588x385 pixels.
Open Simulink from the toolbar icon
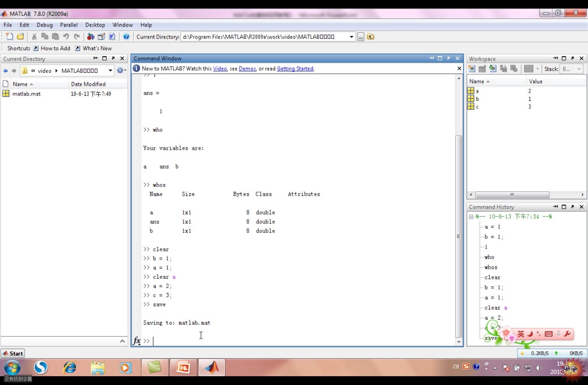pyautogui.click(x=91, y=37)
